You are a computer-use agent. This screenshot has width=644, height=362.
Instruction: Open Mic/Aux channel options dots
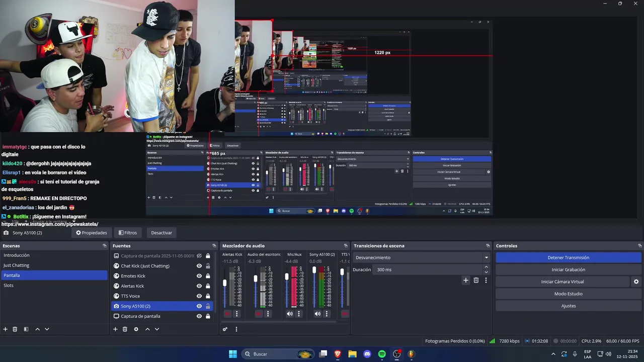pyautogui.click(x=299, y=314)
